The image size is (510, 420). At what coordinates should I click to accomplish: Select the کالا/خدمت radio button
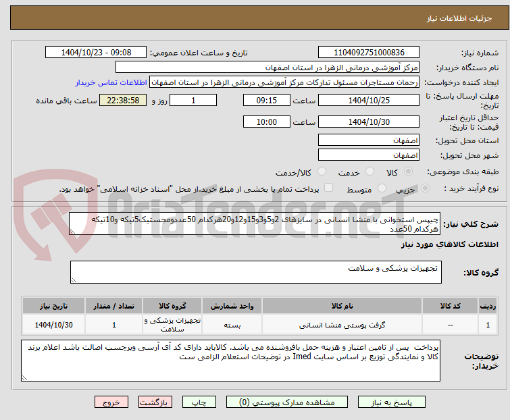pos(322,172)
